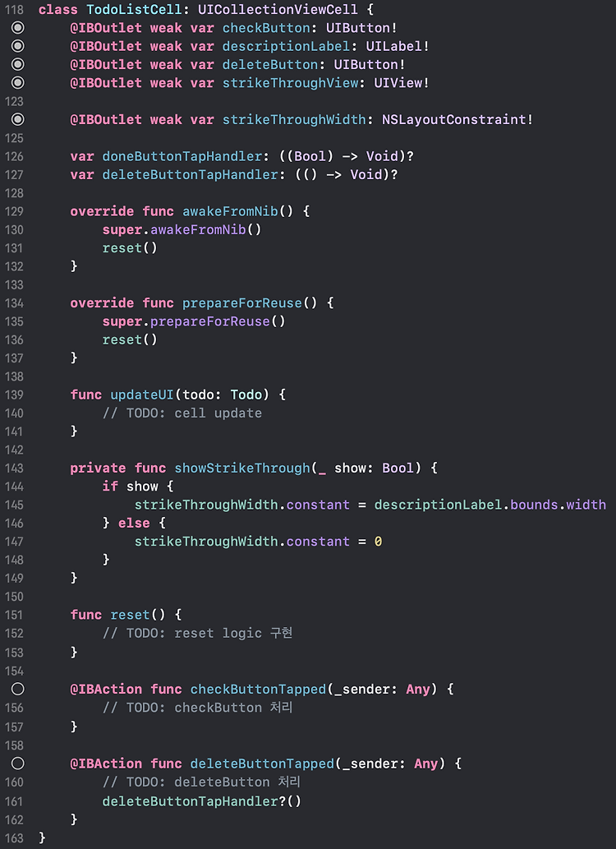Click the 'Todo' parameter type in updateUI
Image resolution: width=616 pixels, height=849 pixels.
tap(246, 395)
